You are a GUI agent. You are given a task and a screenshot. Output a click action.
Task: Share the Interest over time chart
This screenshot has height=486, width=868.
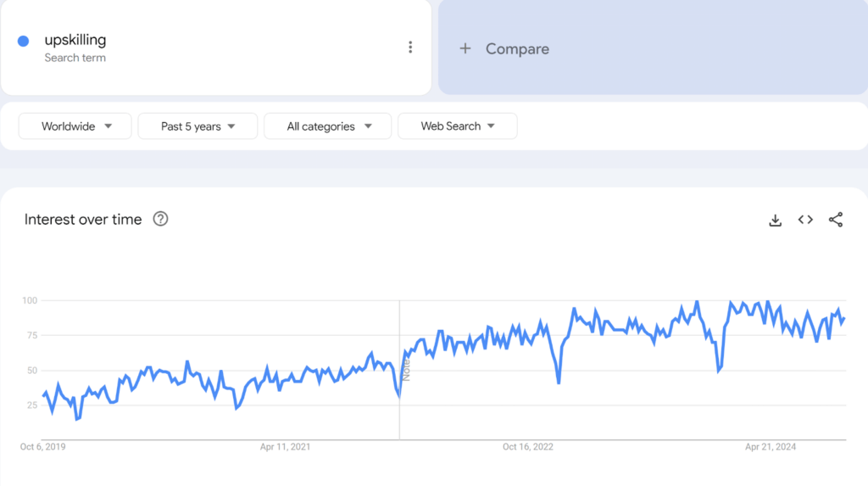click(x=836, y=220)
